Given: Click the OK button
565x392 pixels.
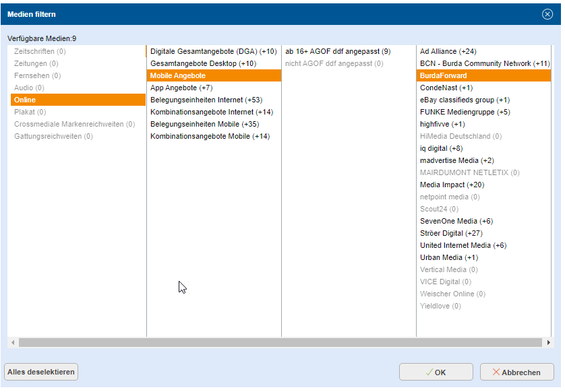Looking at the screenshot, I should tap(435, 372).
